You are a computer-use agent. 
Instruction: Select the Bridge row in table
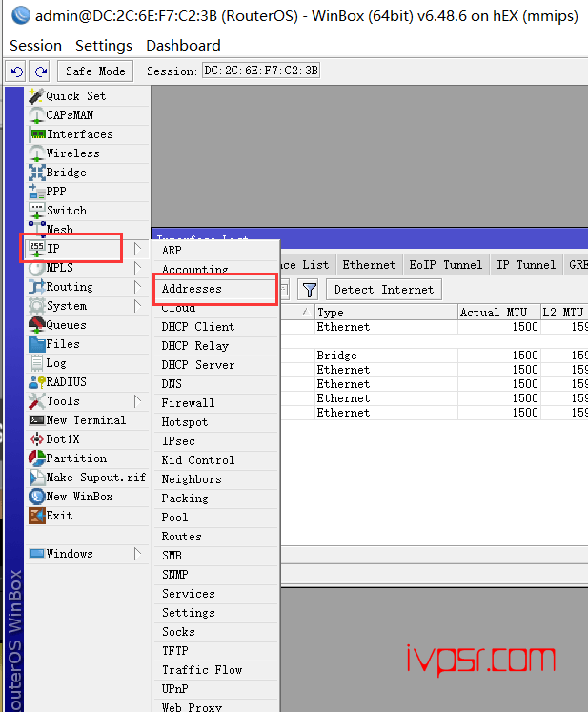(434, 356)
